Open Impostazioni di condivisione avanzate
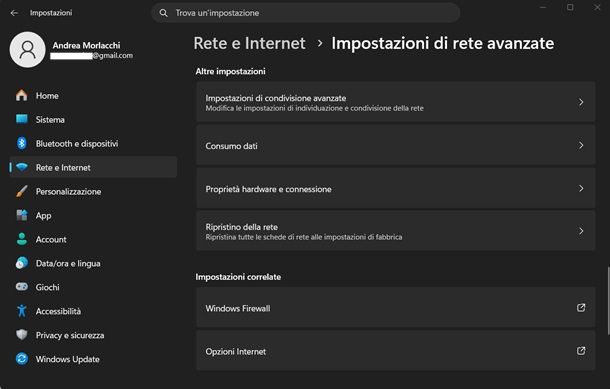610x389 pixels. click(396, 103)
